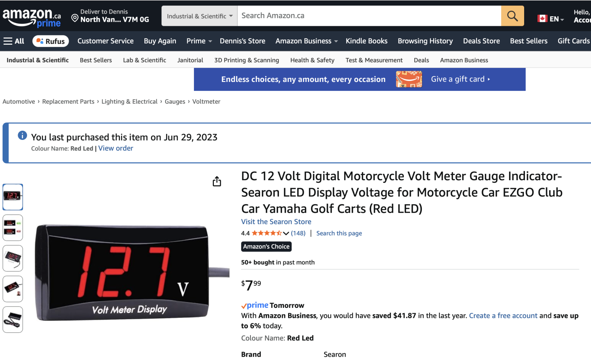
Task: Select the second product thumbnail image
Action: pos(13,227)
